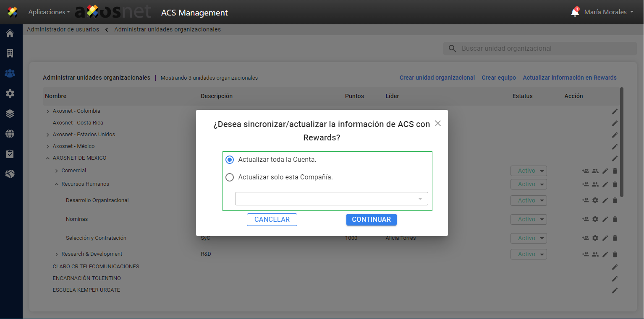Image resolution: width=644 pixels, height=319 pixels.
Task: Click the handshake icon in sidebar
Action: point(10,174)
